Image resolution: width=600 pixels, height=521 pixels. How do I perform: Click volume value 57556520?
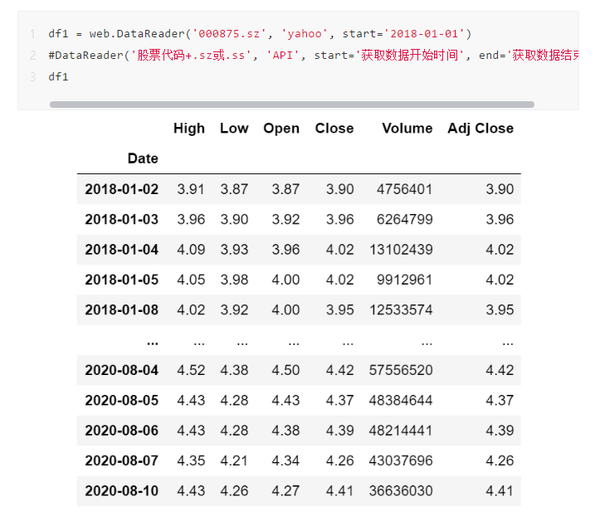pyautogui.click(x=401, y=370)
